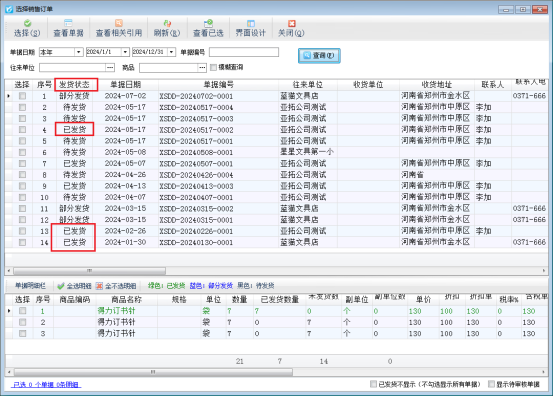
Task: Click the 查看相关引用 icon
Action: pos(119,24)
